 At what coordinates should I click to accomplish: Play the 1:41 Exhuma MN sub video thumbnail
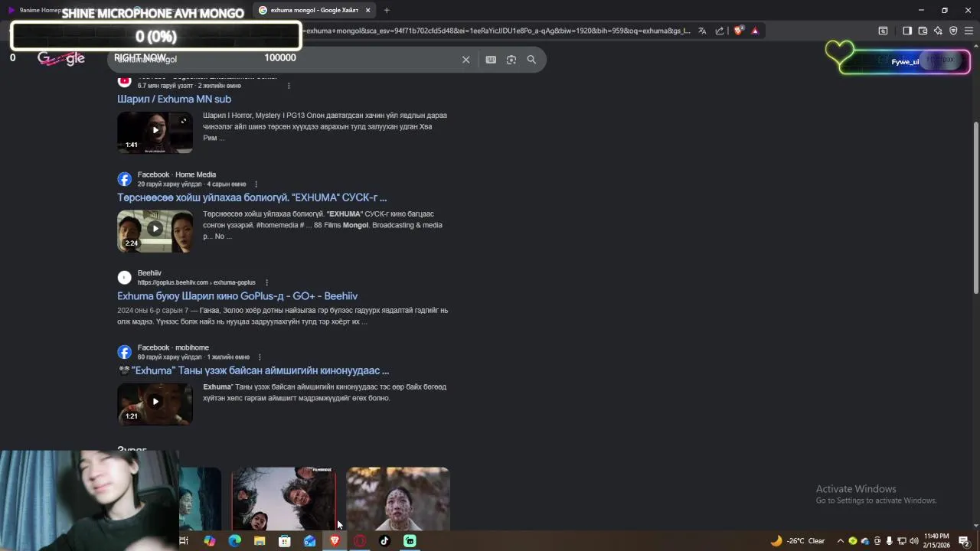(x=155, y=132)
